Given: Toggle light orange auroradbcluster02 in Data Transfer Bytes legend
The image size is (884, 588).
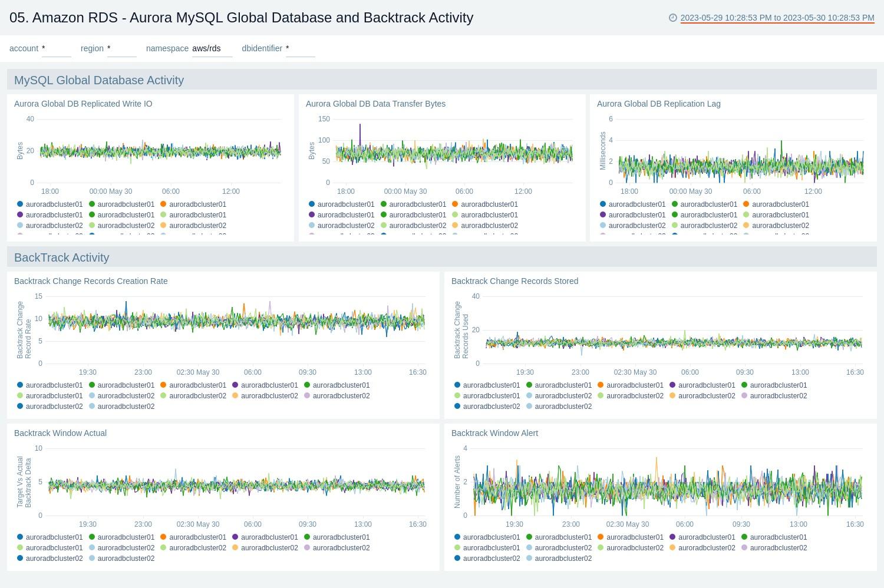Looking at the screenshot, I should click(x=484, y=226).
